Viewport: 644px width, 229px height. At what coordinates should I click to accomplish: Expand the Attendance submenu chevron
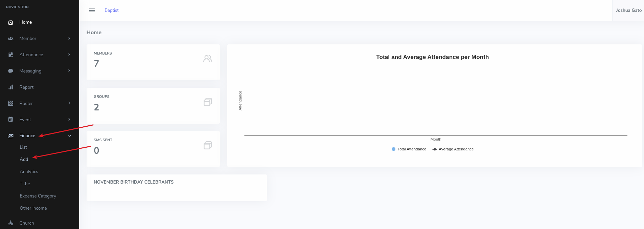pos(69,55)
